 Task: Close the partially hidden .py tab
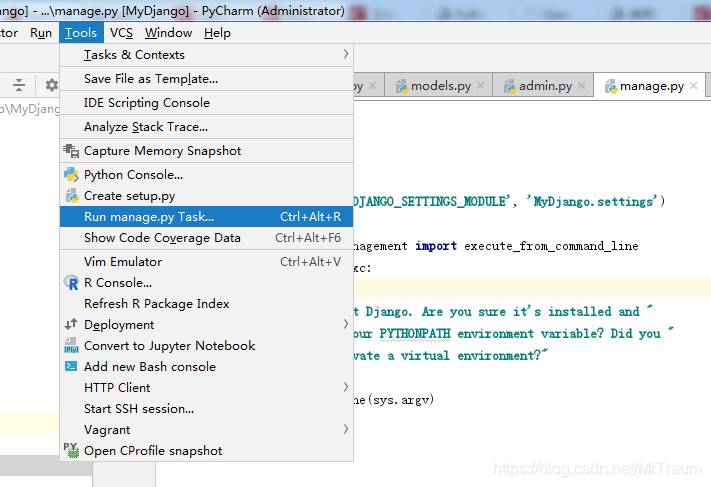coord(373,85)
